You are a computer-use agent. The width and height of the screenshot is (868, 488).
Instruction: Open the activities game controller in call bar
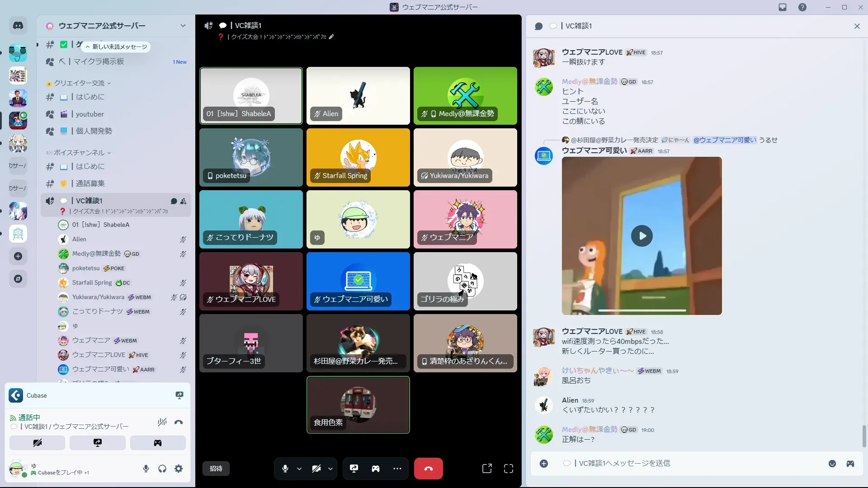(375, 469)
